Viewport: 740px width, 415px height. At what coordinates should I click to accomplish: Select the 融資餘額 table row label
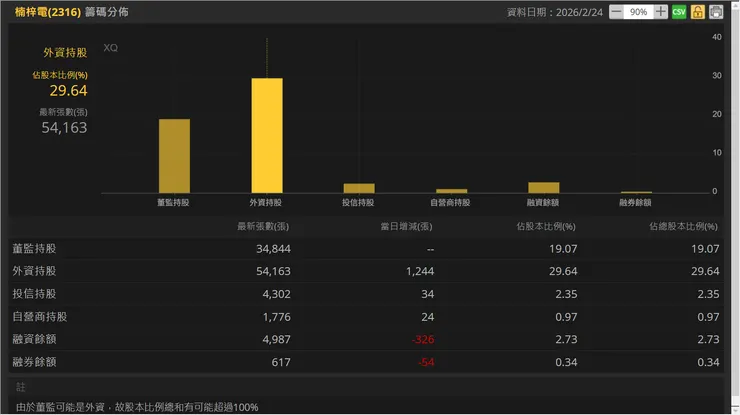[34, 339]
